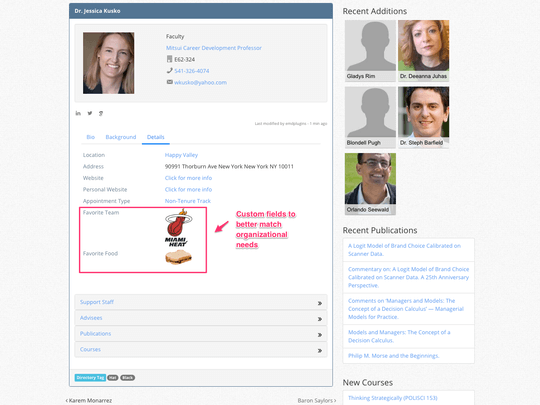The width and height of the screenshot is (540, 405).
Task: Open the LinkedIn social icon
Action: [78, 113]
